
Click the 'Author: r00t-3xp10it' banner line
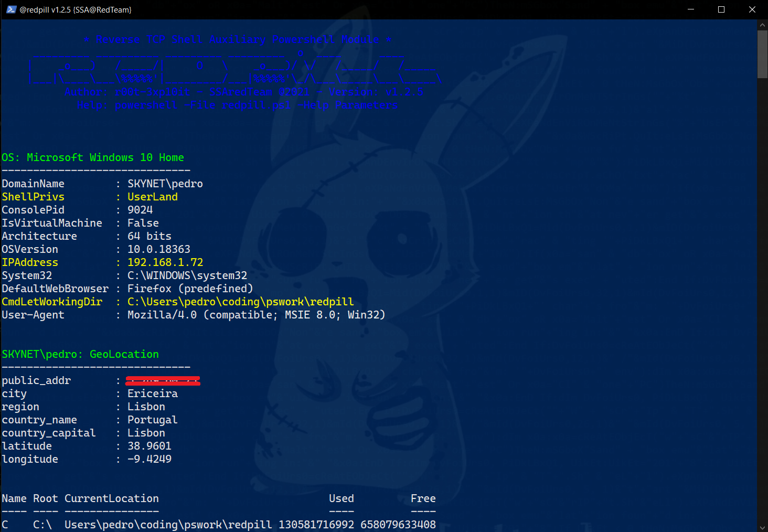click(244, 92)
